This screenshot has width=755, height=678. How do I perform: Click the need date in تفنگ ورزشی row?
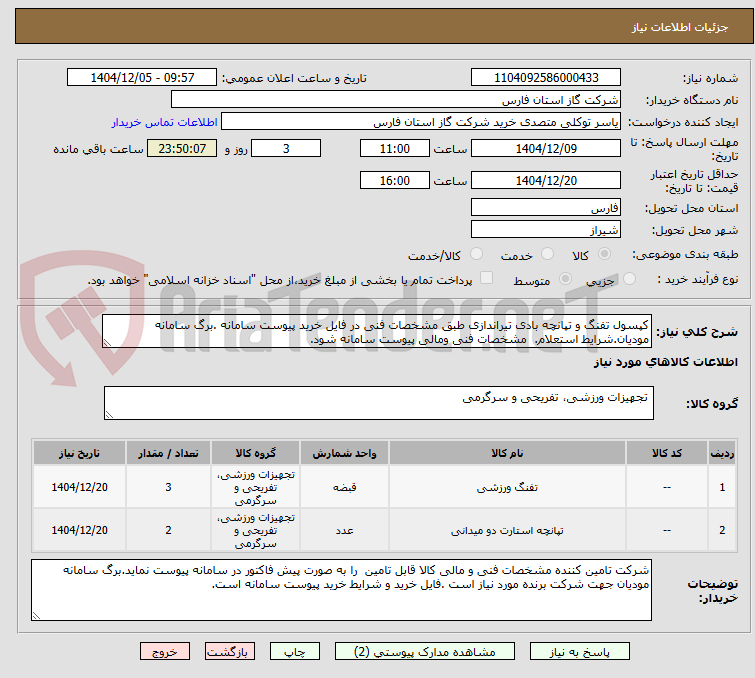pos(79,487)
